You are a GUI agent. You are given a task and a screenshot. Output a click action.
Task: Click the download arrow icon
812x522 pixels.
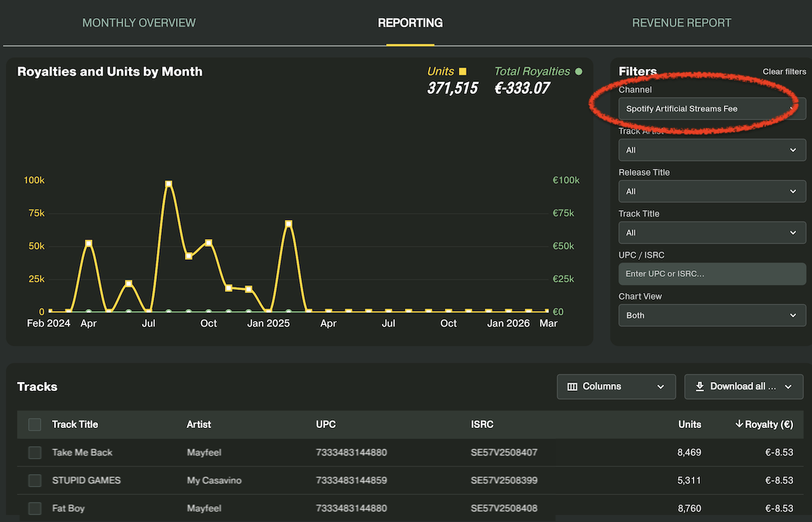tap(699, 387)
